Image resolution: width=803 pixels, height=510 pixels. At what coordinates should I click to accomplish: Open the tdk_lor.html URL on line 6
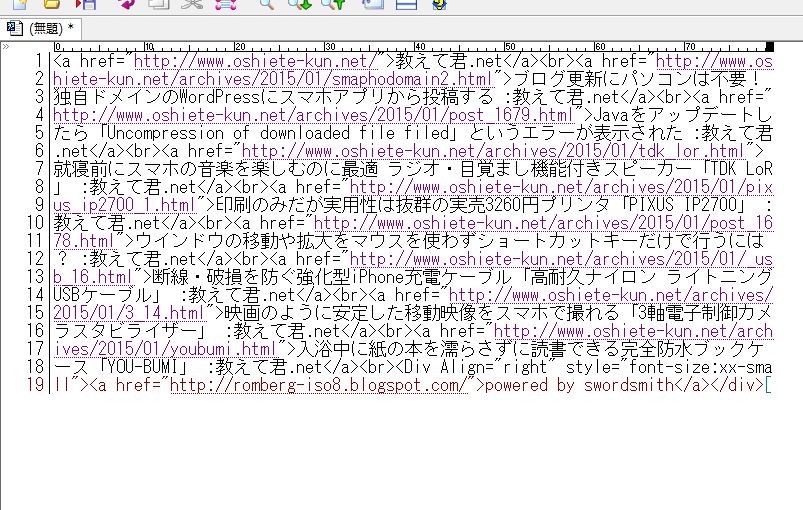point(493,151)
